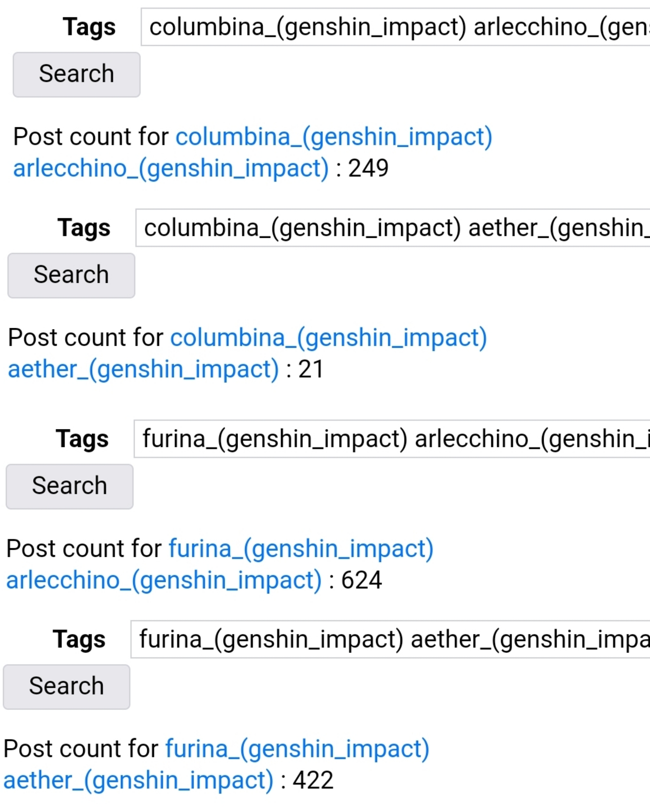The image size is (650, 812).
Task: Click the Tags field containing furina and arlecchino
Action: [x=392, y=439]
